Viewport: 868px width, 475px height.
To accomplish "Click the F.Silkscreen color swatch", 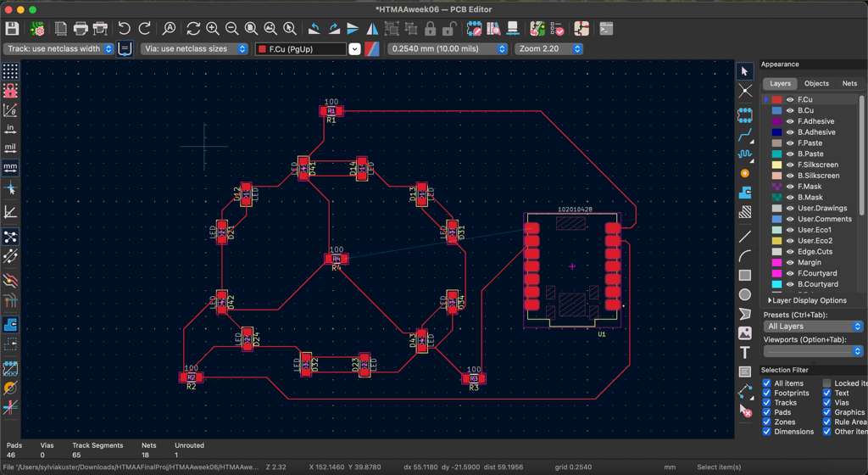I will [x=777, y=165].
